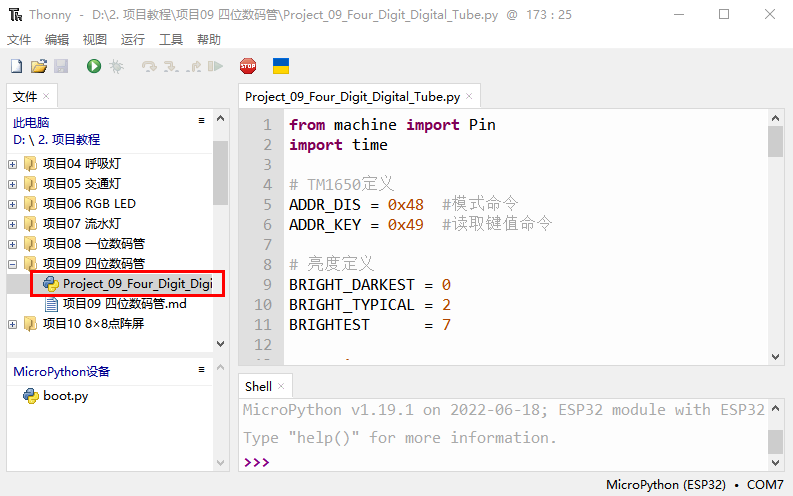This screenshot has width=793, height=496.
Task: Click the Save floppy disk icon
Action: pos(60,66)
